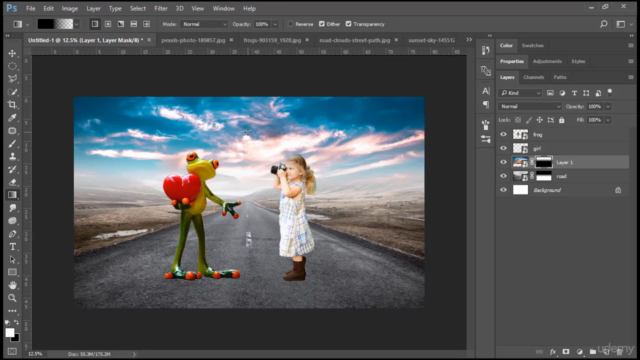Hide the girl layer
The width and height of the screenshot is (640, 360).
[503, 148]
